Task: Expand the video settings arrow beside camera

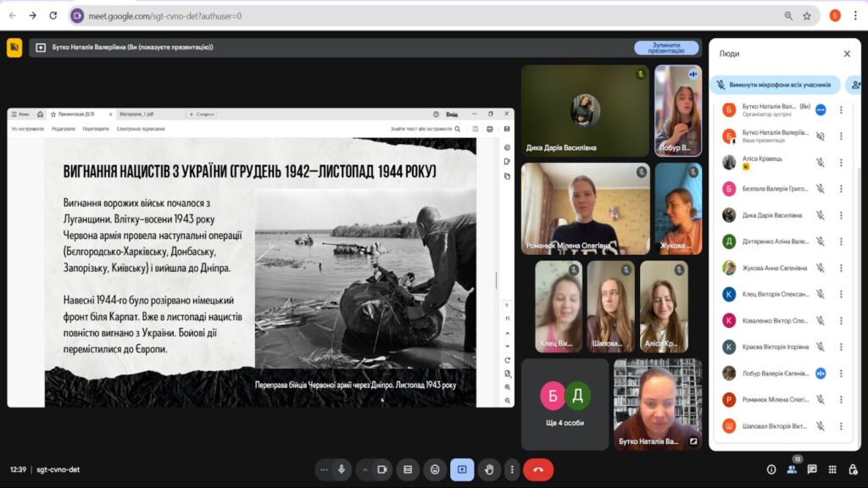Action: 365,469
